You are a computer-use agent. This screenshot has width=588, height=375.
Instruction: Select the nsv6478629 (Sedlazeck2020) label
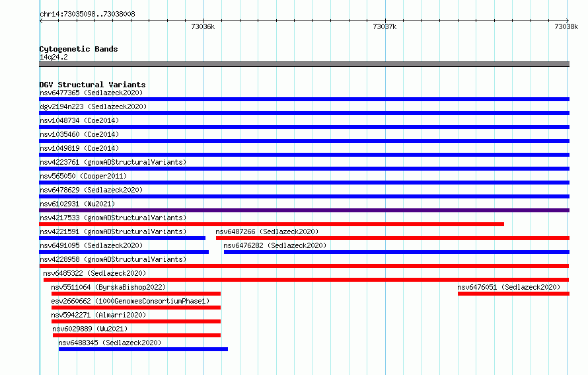(x=91, y=190)
